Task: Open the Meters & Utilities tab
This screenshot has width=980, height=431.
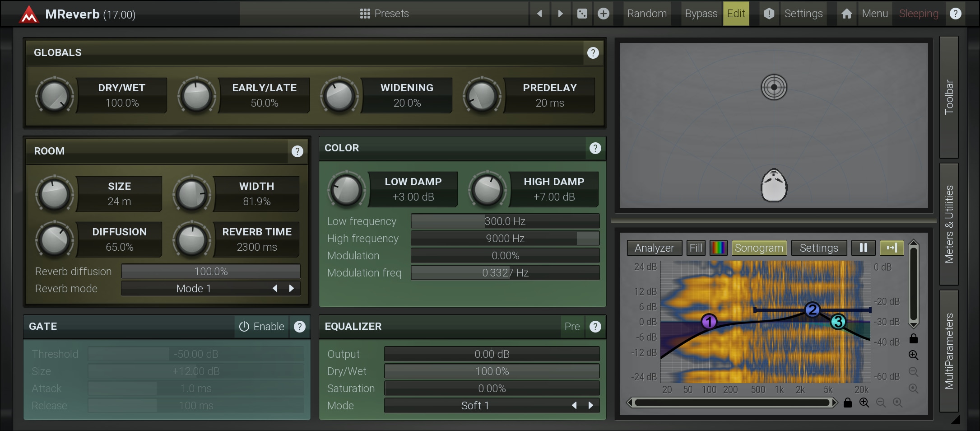Action: [x=949, y=224]
